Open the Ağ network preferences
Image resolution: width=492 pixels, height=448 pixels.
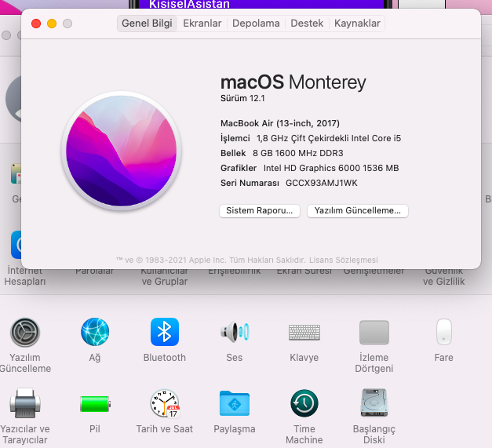pyautogui.click(x=95, y=332)
